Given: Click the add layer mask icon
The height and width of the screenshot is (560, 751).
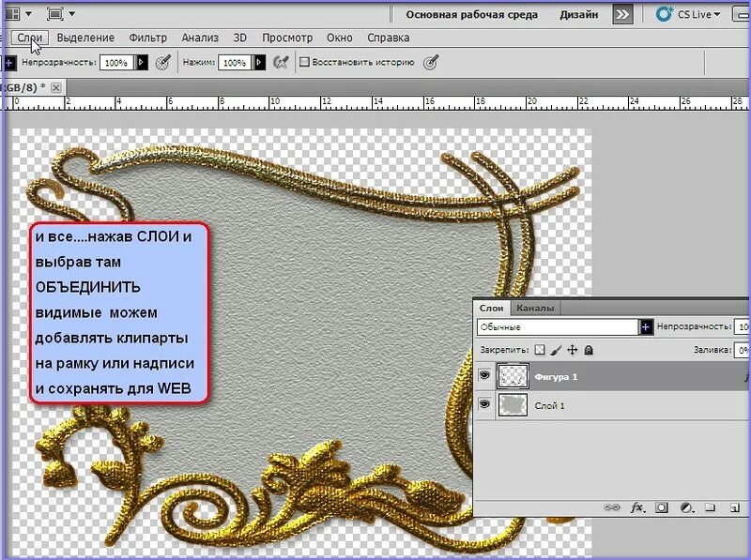Looking at the screenshot, I should 662,507.
